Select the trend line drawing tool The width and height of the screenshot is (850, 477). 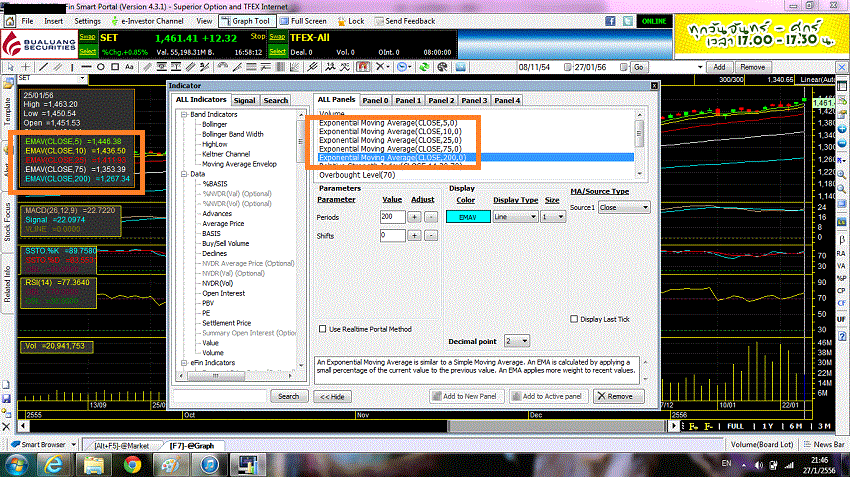coord(43,67)
